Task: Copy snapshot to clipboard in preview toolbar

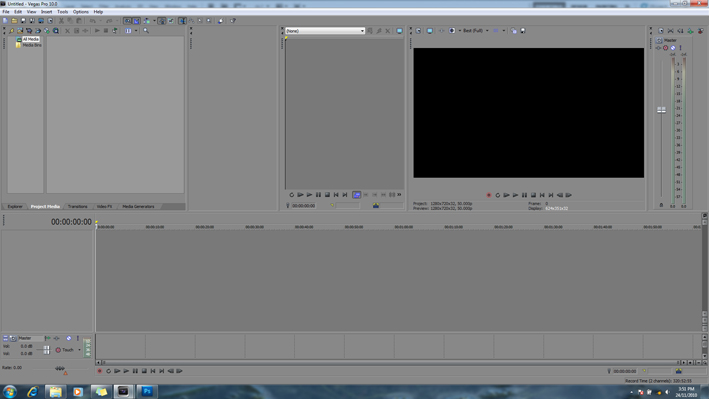Action: (514, 31)
